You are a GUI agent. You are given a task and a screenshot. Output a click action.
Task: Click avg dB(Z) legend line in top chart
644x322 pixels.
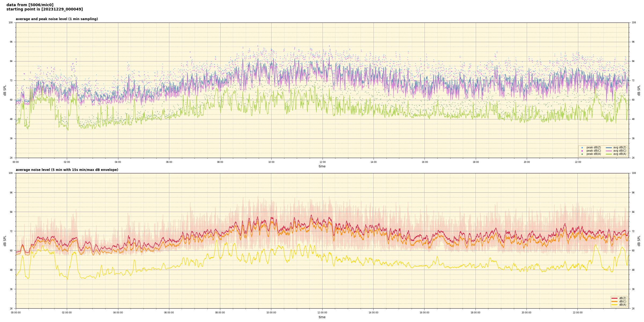[x=609, y=148]
